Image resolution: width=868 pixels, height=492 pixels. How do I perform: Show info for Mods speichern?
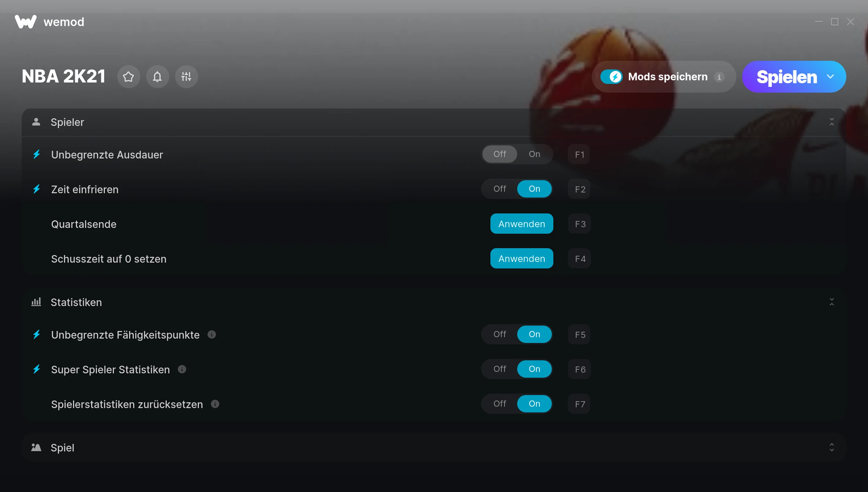pos(719,77)
